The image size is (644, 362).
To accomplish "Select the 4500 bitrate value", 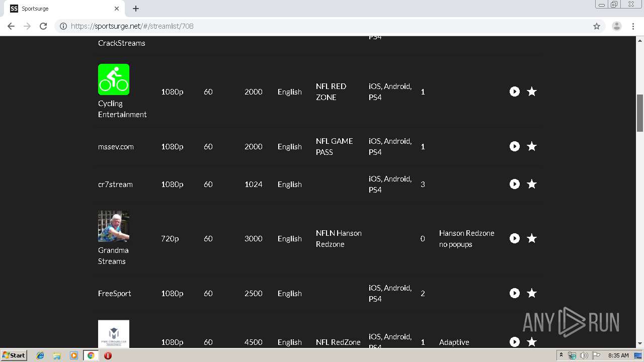I will pos(254,342).
